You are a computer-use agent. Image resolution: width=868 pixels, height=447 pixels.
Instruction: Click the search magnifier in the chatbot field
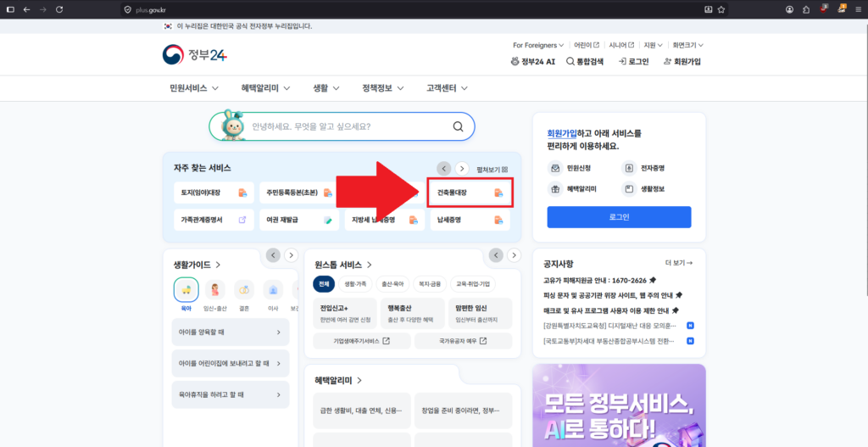458,126
